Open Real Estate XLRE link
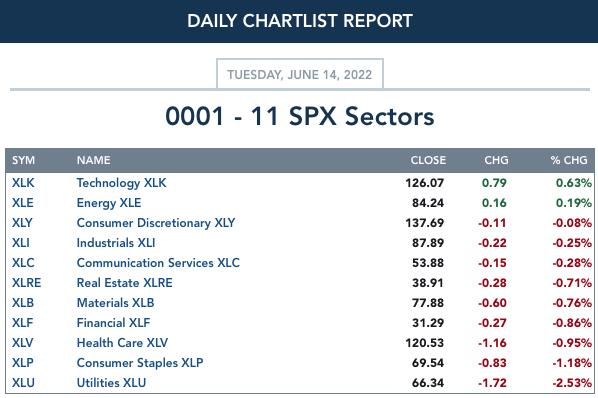598x398 pixels. 124,283
